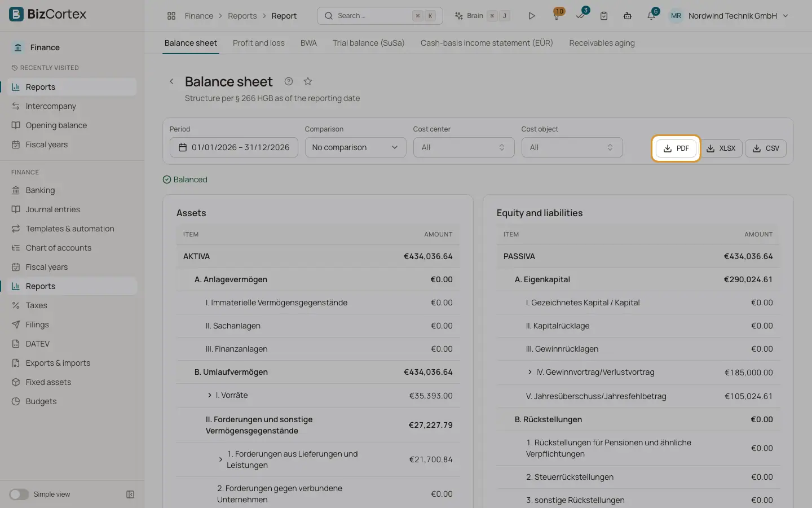Collapse the sidebar with the panel icon
This screenshot has width=812, height=508.
pyautogui.click(x=130, y=494)
